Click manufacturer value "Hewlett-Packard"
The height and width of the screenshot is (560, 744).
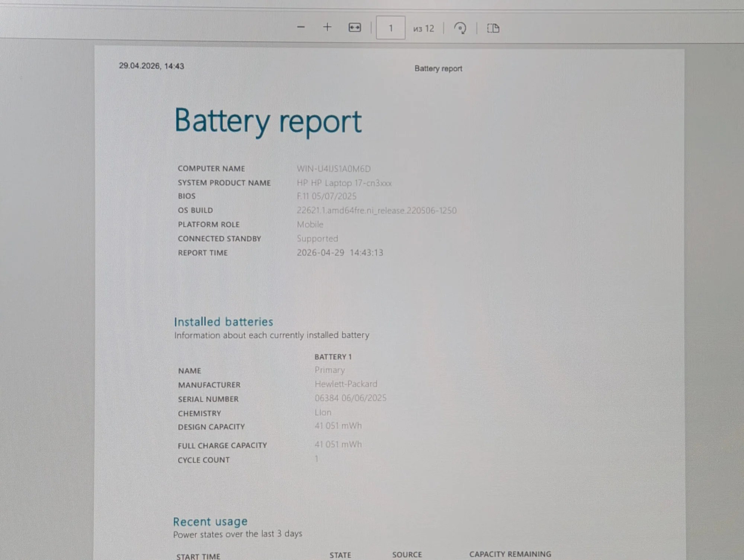[346, 384]
